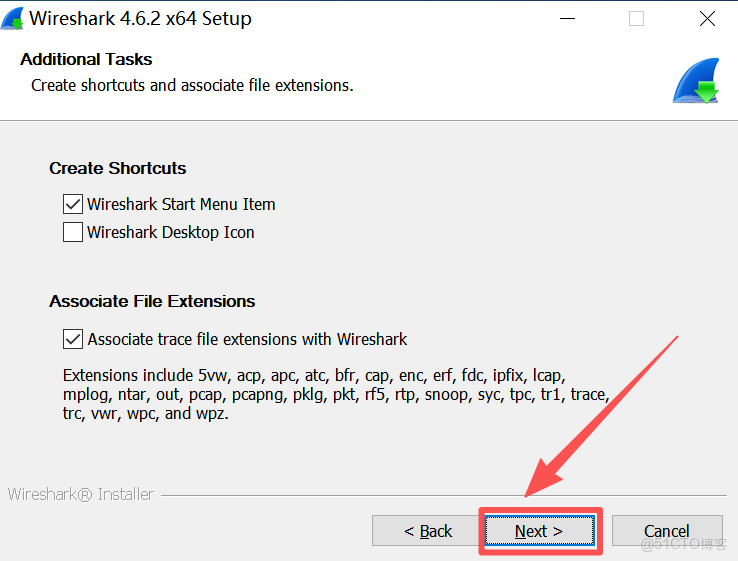This screenshot has width=738, height=561.
Task: Click the "Wireshark 4.6.2 x64 Setup" title text
Action: tap(141, 18)
